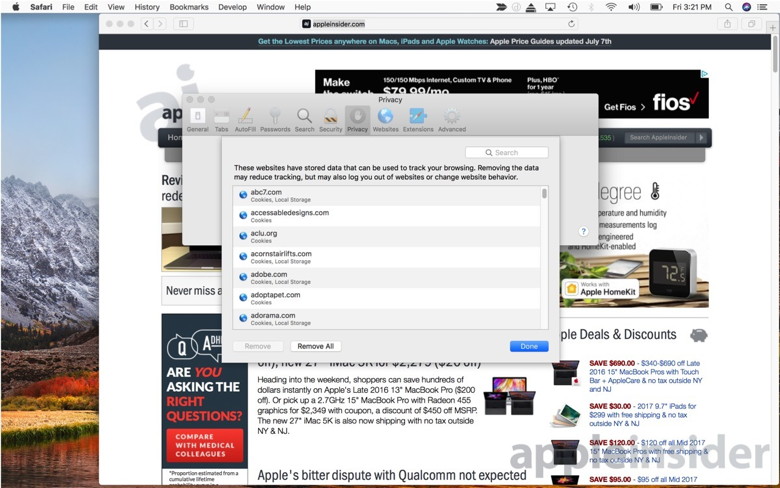Select the acornstairlifts.com row

pos(387,257)
